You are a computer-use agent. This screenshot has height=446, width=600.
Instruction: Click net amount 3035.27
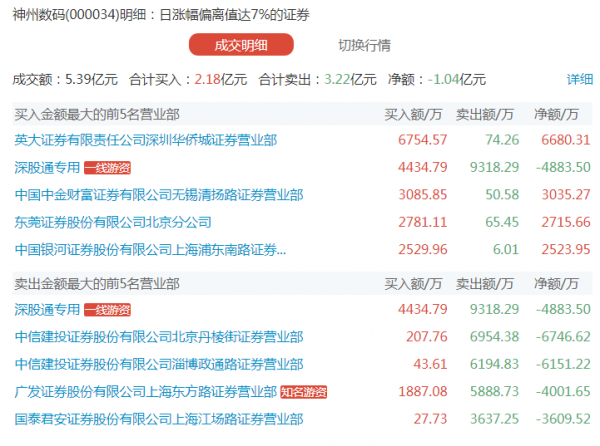pyautogui.click(x=566, y=195)
